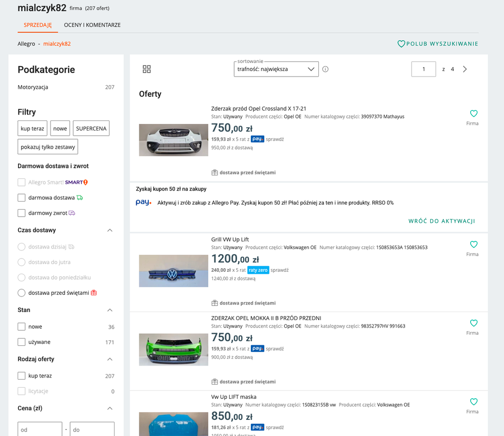Tick the Allegro Smart checkbox
504x436 pixels.
click(22, 182)
